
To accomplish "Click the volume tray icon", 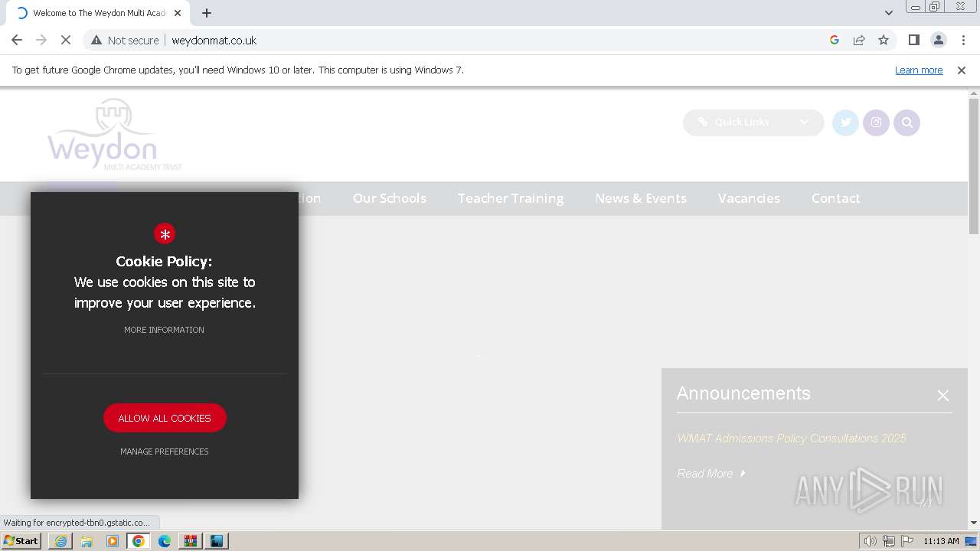I will pos(870,541).
